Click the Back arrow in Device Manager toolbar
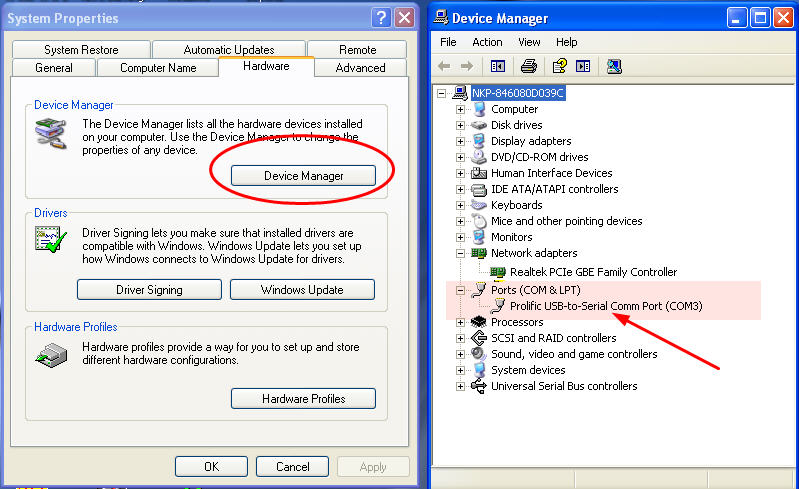The width and height of the screenshot is (799, 489). point(444,66)
